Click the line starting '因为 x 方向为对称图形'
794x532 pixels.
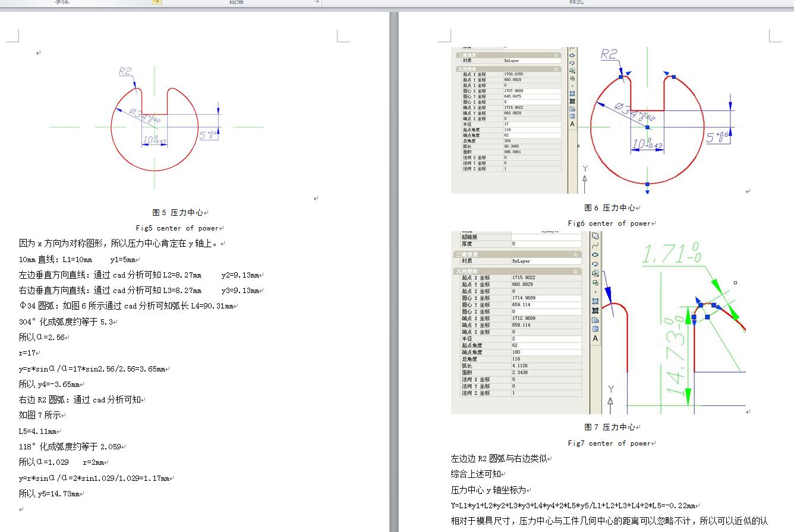(119, 243)
